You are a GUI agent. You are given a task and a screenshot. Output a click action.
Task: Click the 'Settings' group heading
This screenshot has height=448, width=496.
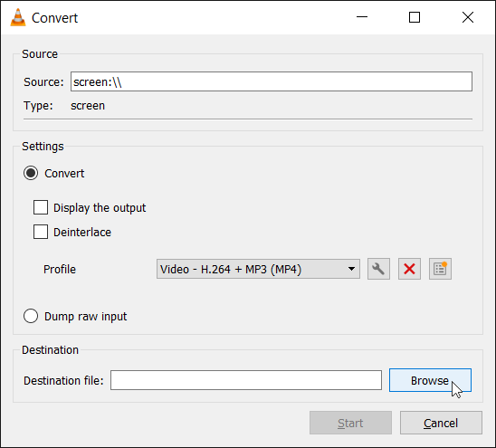pyautogui.click(x=43, y=147)
